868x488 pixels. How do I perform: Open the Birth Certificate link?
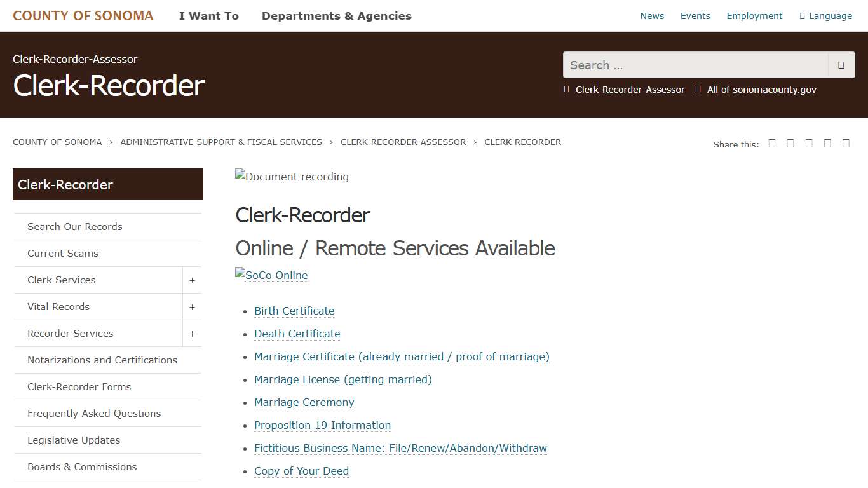click(294, 311)
